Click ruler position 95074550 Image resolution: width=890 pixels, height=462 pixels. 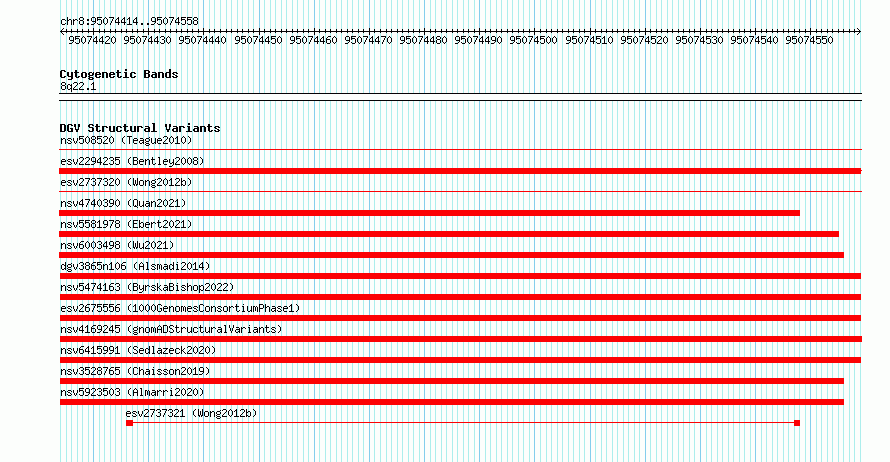tap(809, 40)
